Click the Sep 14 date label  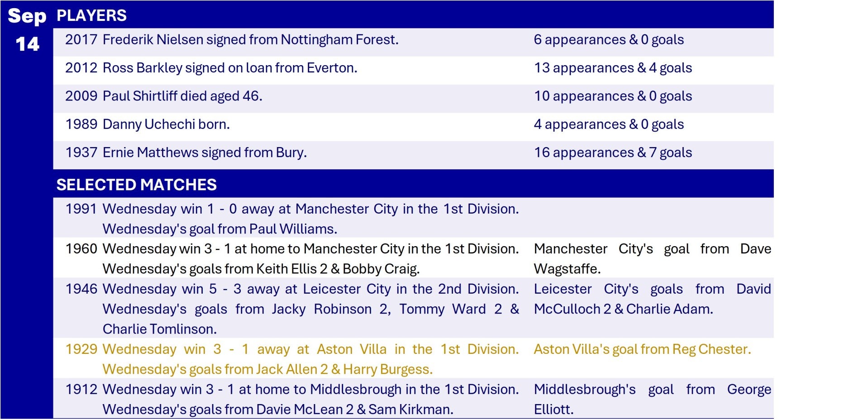tap(27, 30)
